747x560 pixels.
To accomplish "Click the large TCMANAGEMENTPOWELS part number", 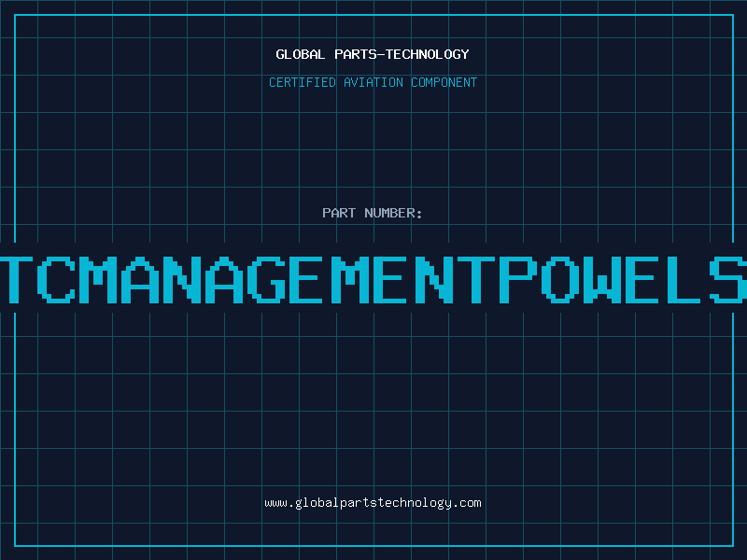I will (x=373, y=279).
